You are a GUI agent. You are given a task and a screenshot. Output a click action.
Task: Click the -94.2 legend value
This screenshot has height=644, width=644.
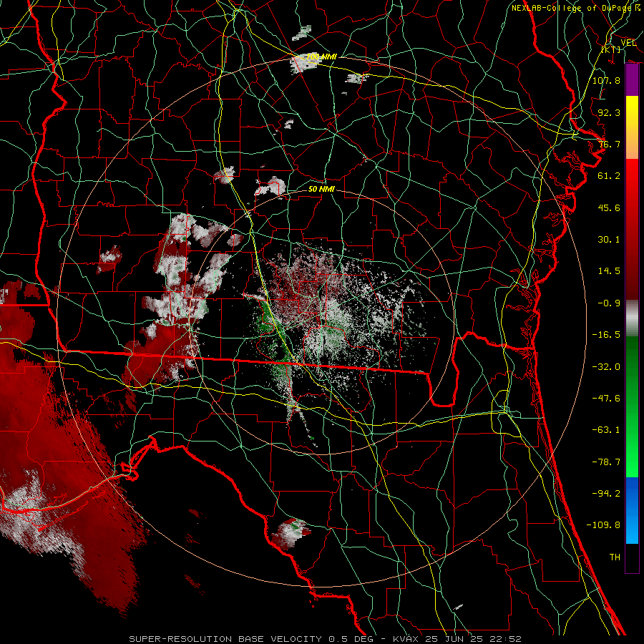tap(606, 494)
